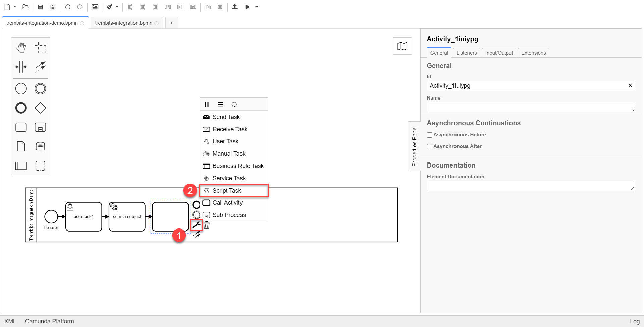Choose the global connect tool
Viewport: 644px width, 327px height.
(x=40, y=67)
